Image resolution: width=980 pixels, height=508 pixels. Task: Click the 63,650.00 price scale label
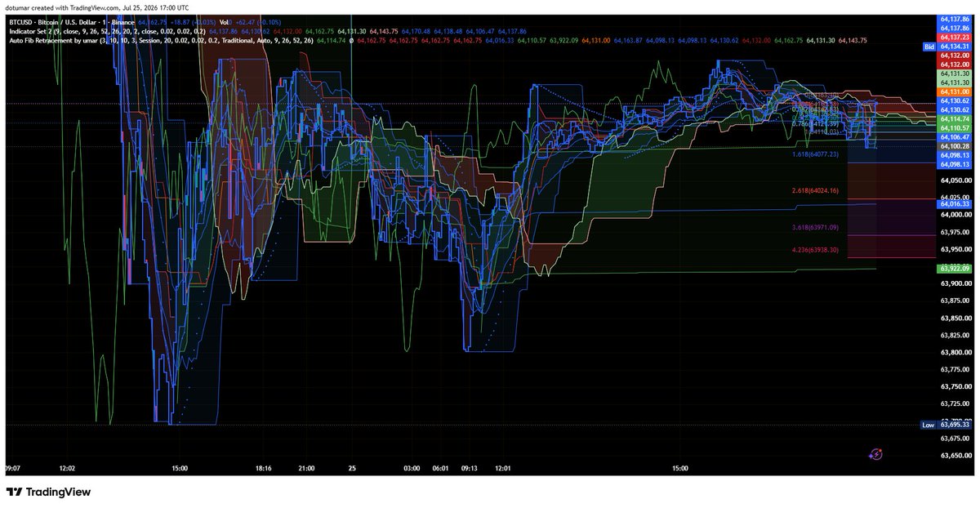pos(955,456)
